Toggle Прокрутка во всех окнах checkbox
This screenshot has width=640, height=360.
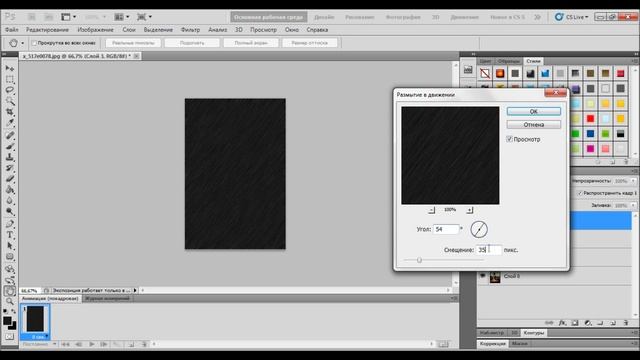point(34,43)
